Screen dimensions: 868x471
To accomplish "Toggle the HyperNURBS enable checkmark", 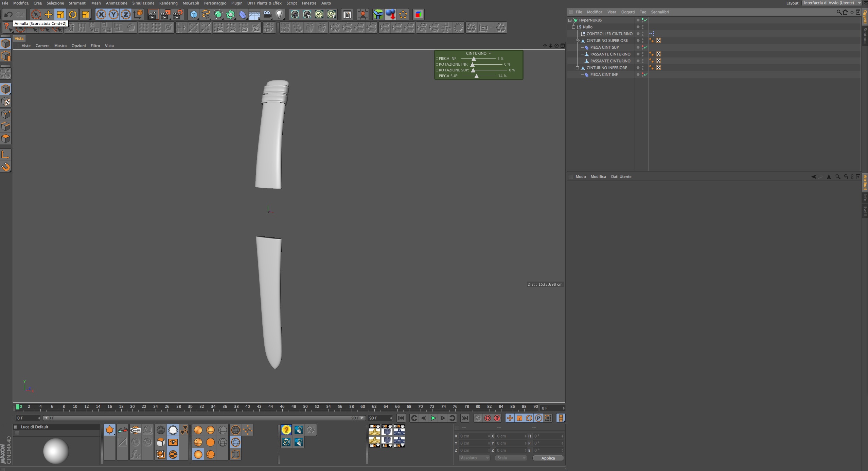I will (646, 20).
